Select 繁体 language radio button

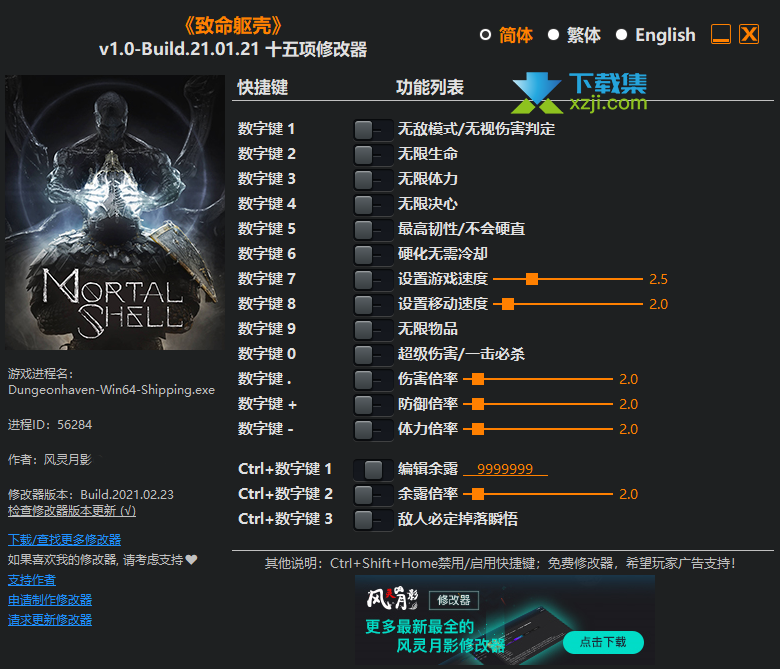[x=553, y=35]
